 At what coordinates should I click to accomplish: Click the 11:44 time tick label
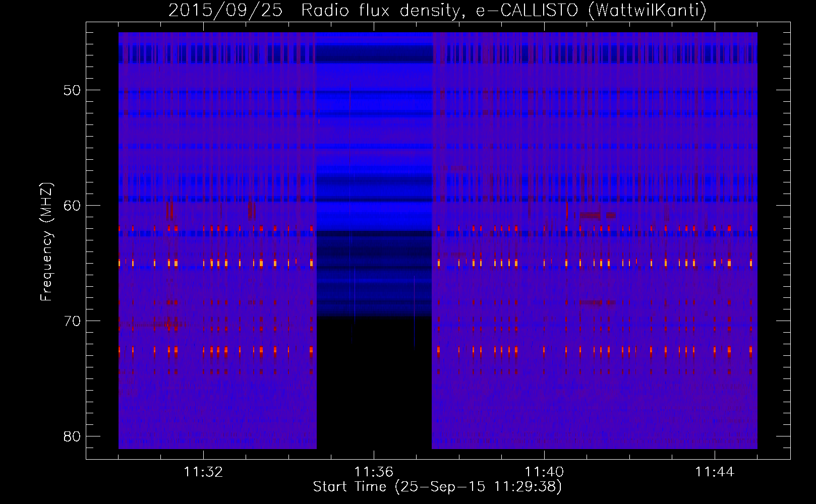(x=715, y=472)
